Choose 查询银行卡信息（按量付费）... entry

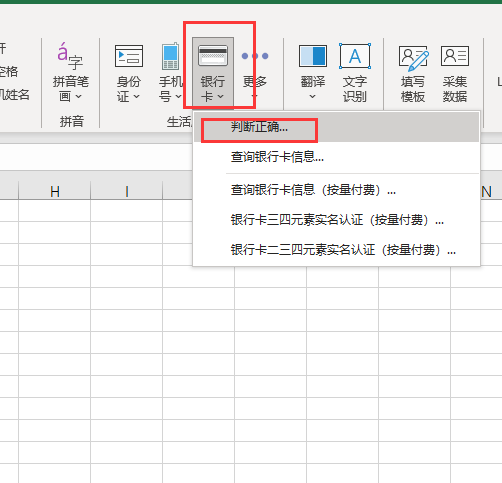tap(337, 190)
